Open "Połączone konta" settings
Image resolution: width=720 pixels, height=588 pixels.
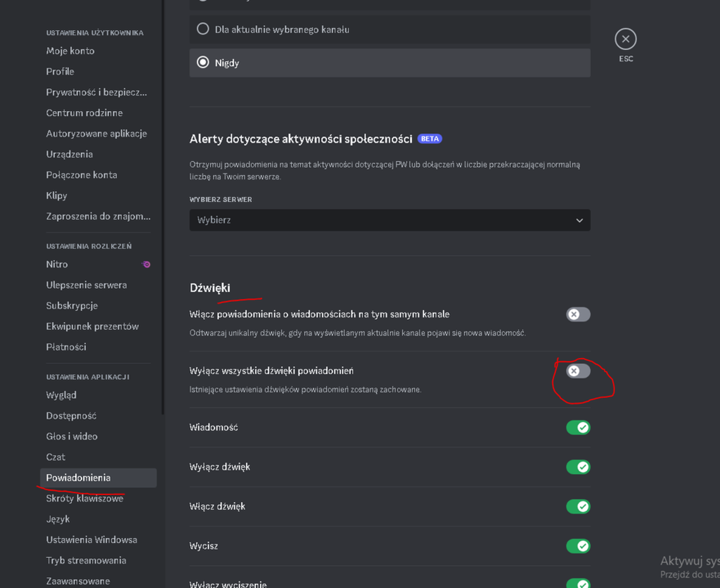tap(82, 175)
